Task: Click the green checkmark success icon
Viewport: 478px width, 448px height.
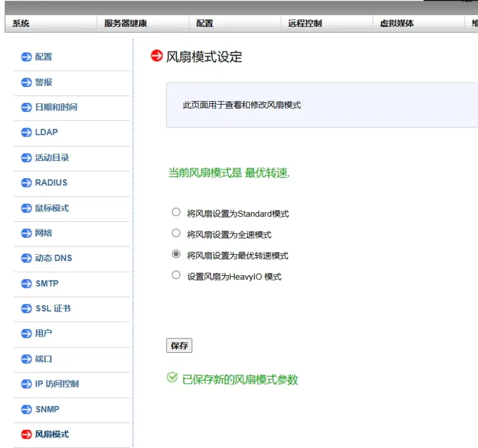Action: (172, 378)
